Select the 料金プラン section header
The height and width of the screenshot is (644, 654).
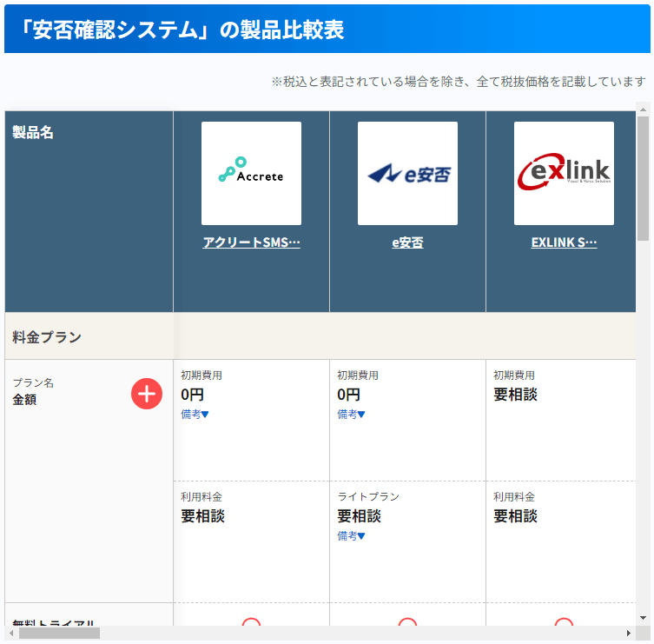coord(320,336)
